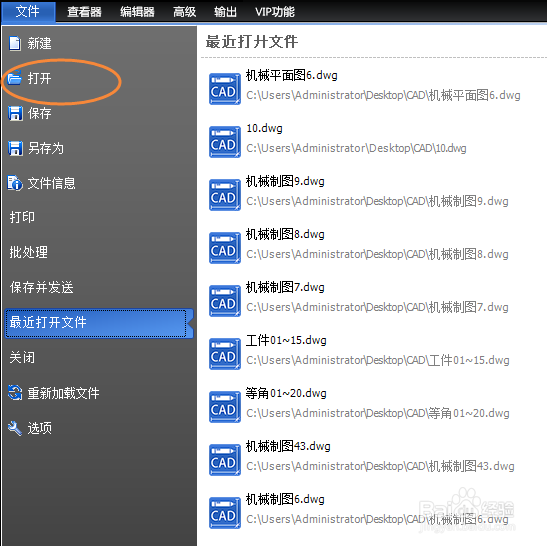The image size is (547, 546).
Task: Choose 关闭 in the file menu
Action: click(x=22, y=357)
